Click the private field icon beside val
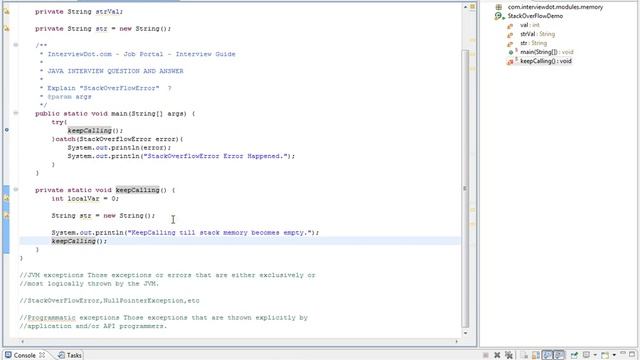 510,26
